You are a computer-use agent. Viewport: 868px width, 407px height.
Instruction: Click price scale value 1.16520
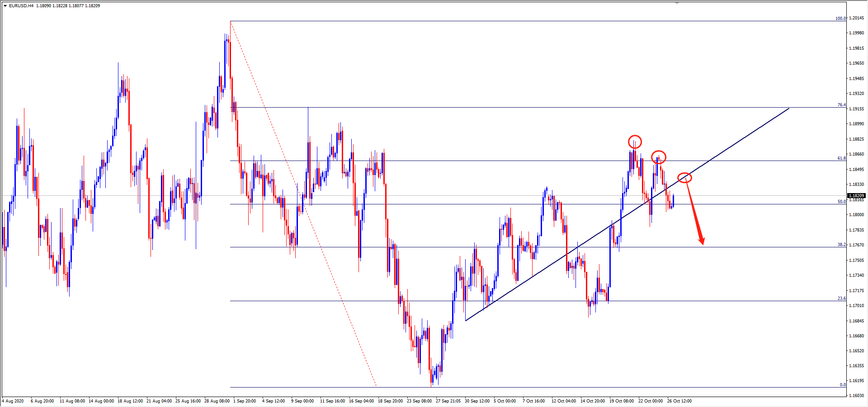click(857, 351)
